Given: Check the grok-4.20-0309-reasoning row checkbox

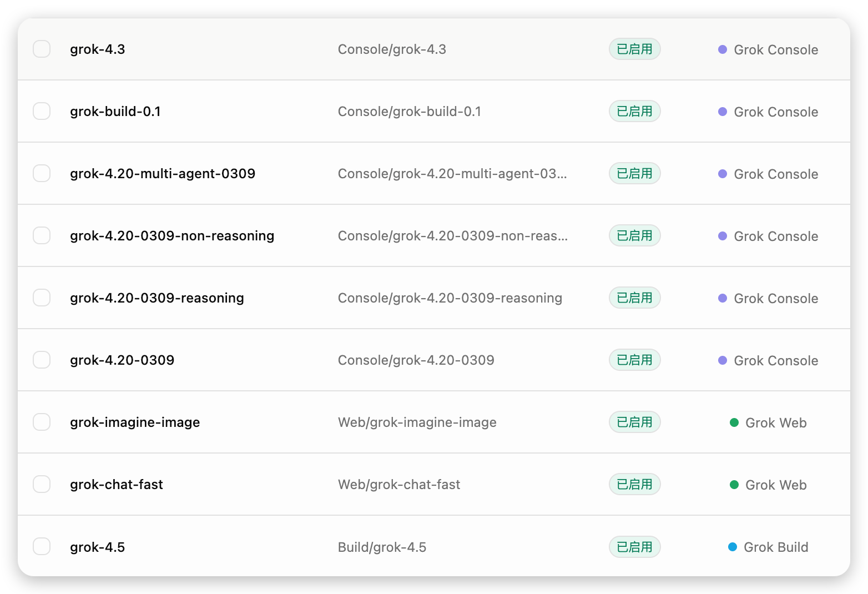Looking at the screenshot, I should pos(42,298).
